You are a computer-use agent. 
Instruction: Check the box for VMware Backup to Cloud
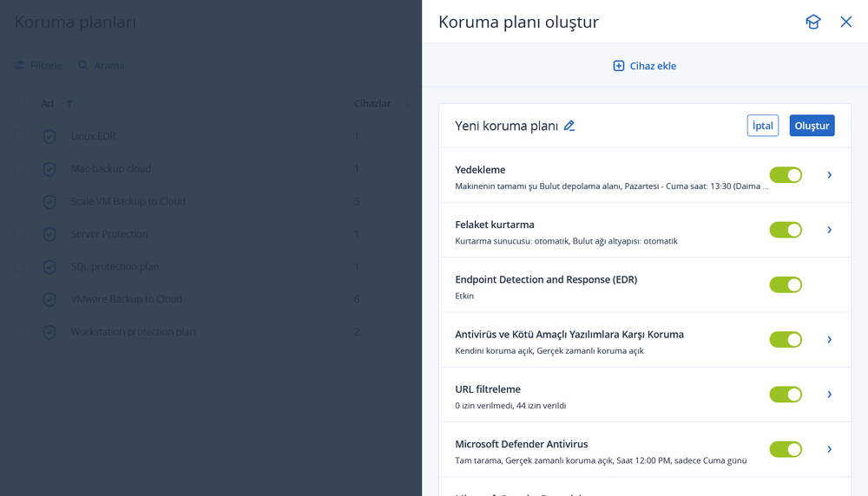[19, 299]
